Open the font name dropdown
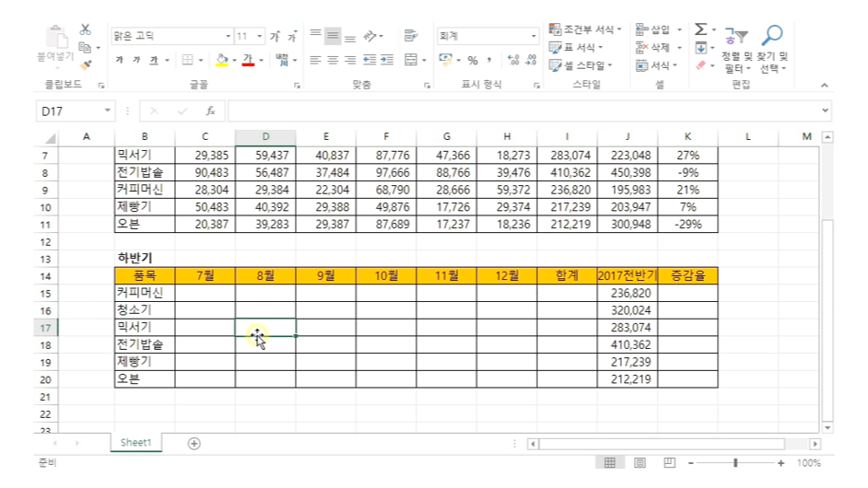 click(x=229, y=36)
